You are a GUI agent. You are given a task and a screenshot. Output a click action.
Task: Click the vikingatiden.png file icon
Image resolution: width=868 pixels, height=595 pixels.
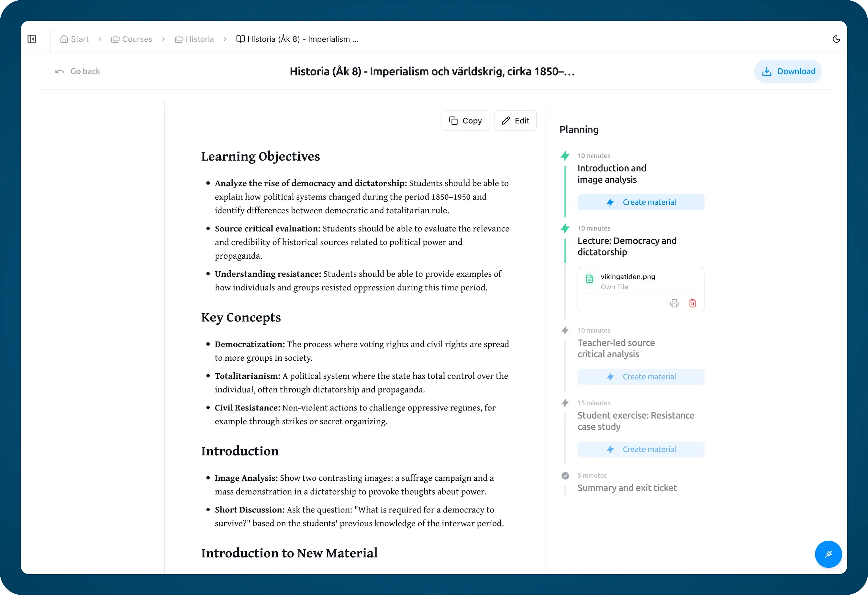[x=589, y=279]
